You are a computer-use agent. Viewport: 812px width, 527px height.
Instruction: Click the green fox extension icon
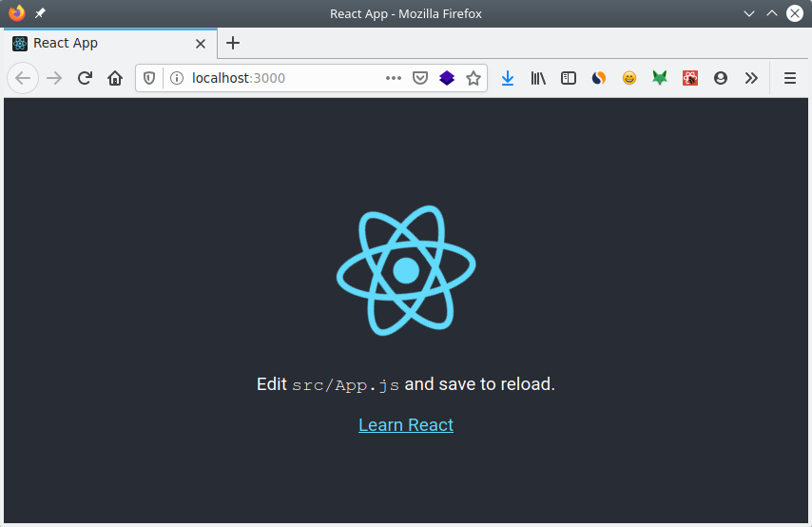(660, 78)
